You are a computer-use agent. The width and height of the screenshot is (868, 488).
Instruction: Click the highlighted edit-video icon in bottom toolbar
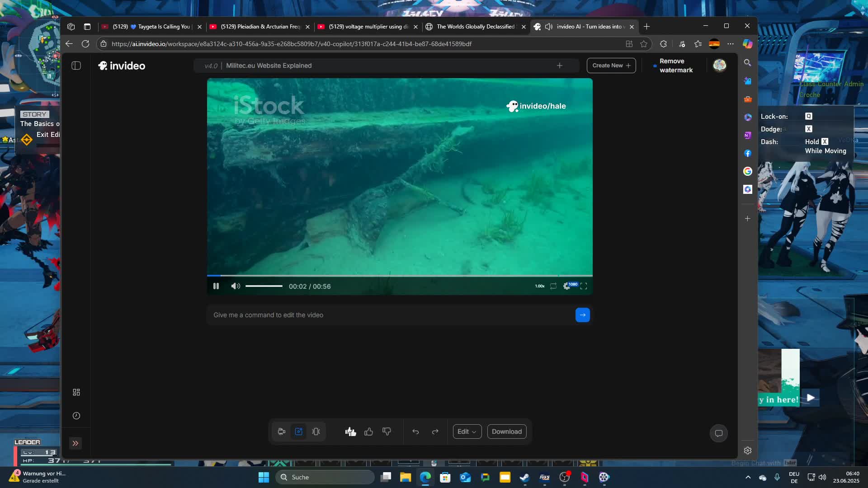point(299,432)
